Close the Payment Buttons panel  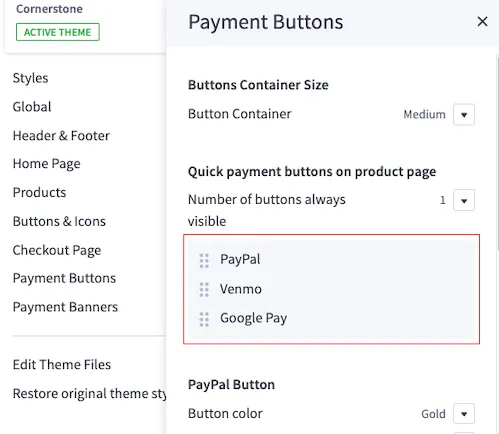pos(482,22)
